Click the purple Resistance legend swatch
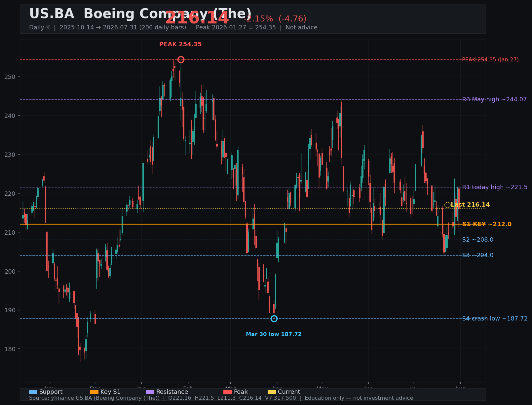The image size is (532, 405). [x=150, y=392]
